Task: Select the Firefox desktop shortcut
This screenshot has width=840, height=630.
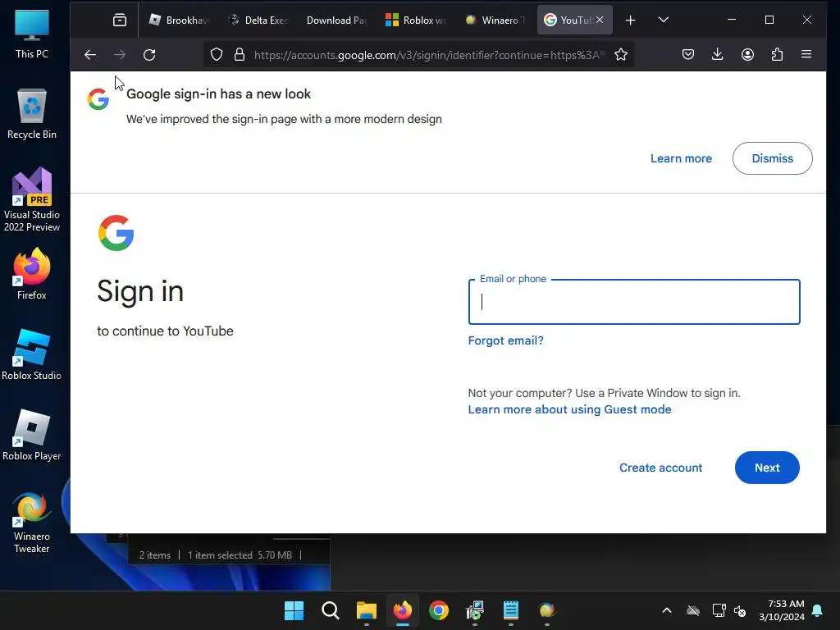Action: [x=32, y=274]
